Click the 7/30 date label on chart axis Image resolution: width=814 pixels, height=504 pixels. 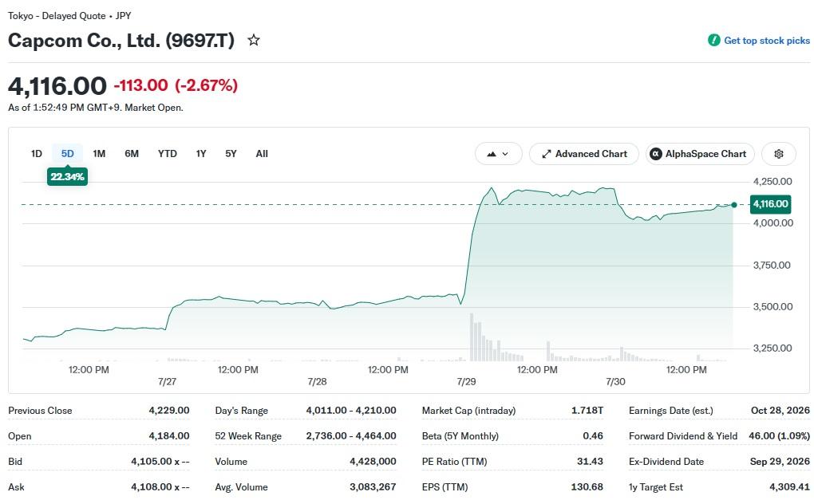pyautogui.click(x=616, y=382)
